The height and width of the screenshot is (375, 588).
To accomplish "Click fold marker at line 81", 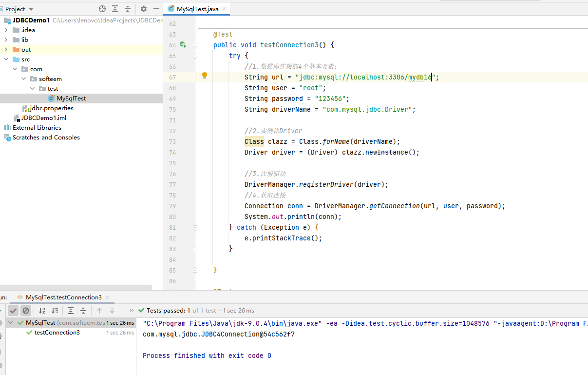I will pyautogui.click(x=194, y=227).
